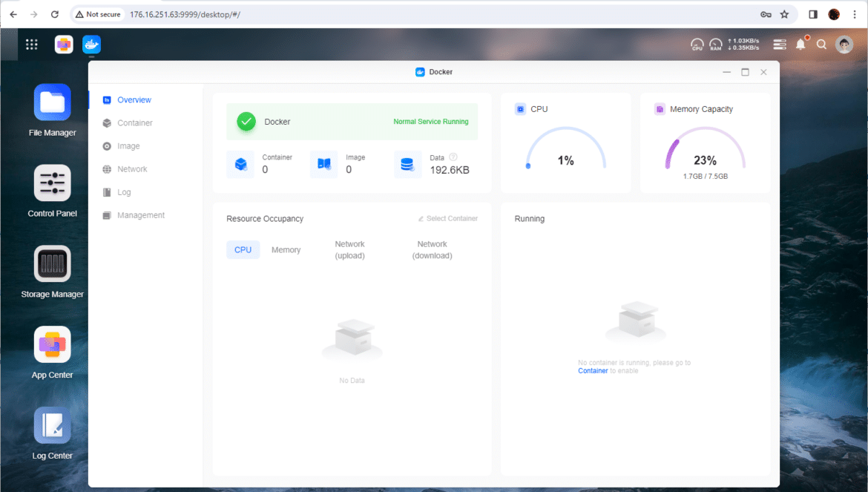Click the Memory 23% gauge
This screenshot has width=868, height=492.
706,148
